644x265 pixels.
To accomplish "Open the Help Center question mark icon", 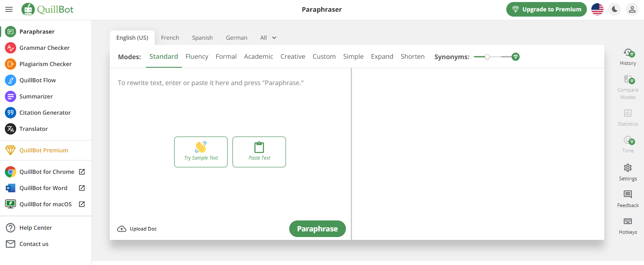I will click(x=11, y=228).
